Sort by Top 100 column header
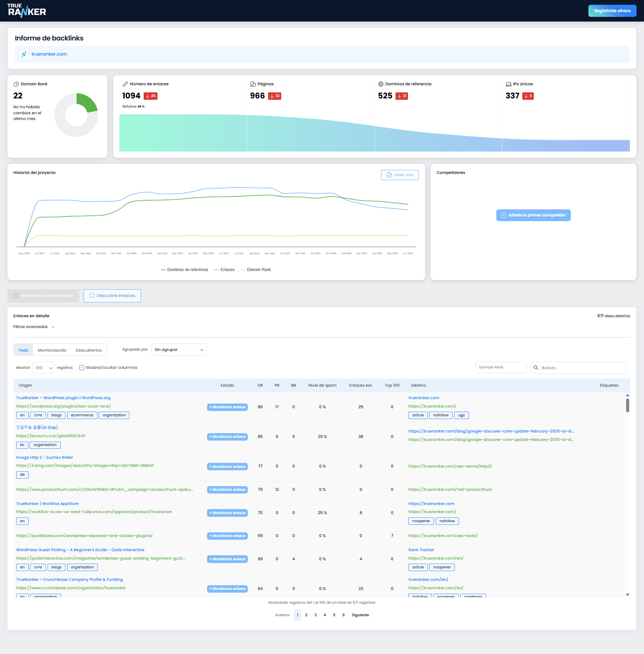This screenshot has height=654, width=644. coord(392,386)
